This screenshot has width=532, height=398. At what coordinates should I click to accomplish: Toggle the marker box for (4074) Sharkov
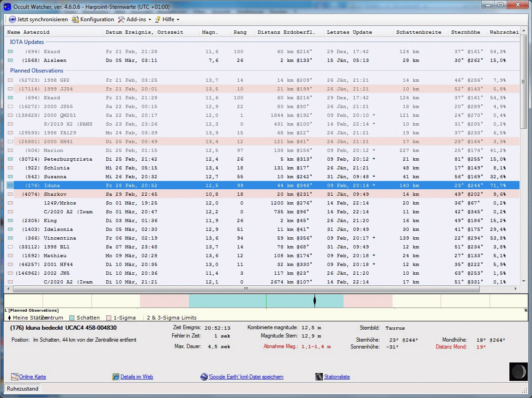tap(10, 194)
